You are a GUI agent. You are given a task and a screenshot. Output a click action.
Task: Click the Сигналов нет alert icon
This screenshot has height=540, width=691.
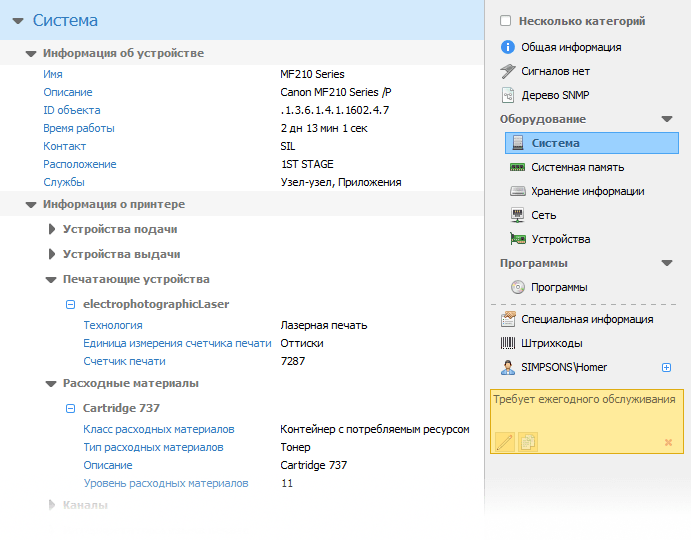[x=508, y=71]
